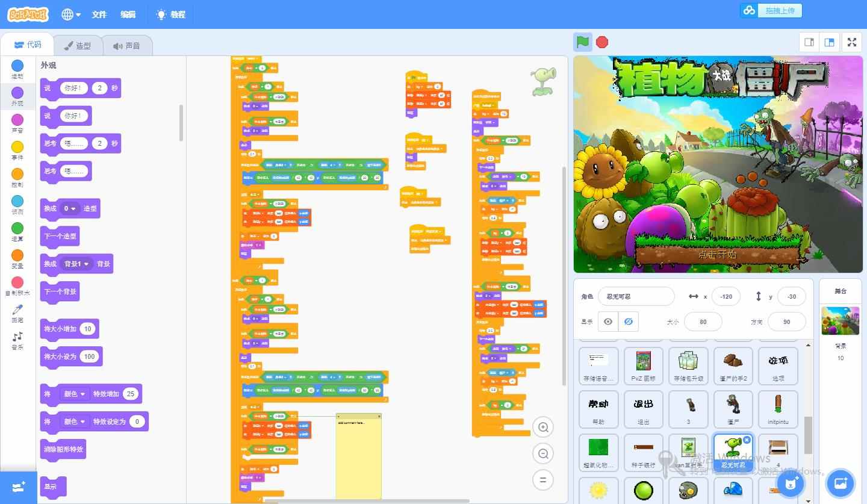Click the block palette vertical scrollbar
This screenshot has width=867, height=504.
181,123
